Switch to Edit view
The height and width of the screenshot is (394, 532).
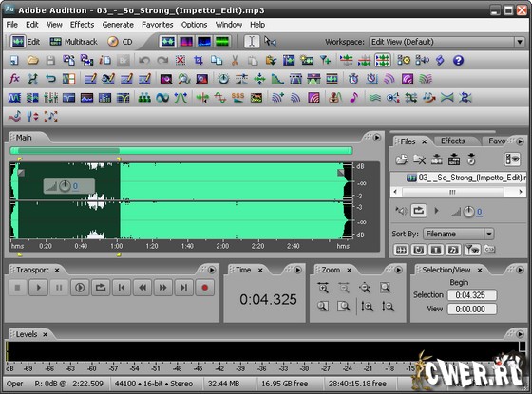25,42
